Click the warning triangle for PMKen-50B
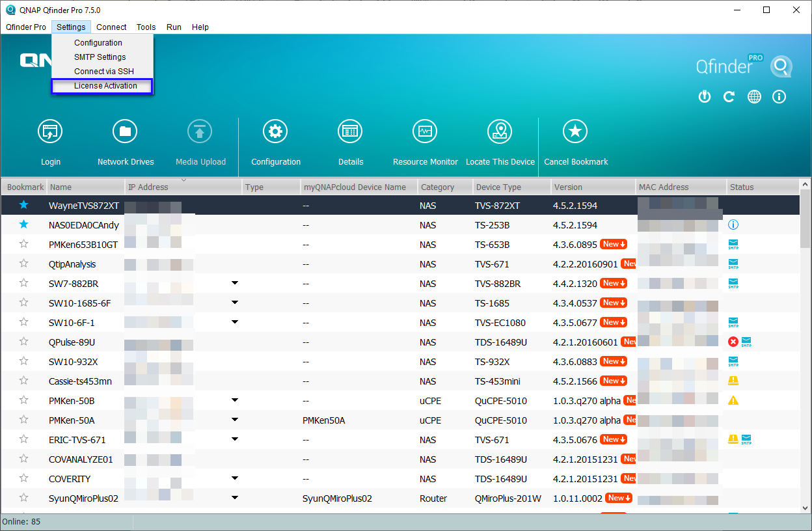Viewport: 812px width, 531px height. pyautogui.click(x=733, y=400)
